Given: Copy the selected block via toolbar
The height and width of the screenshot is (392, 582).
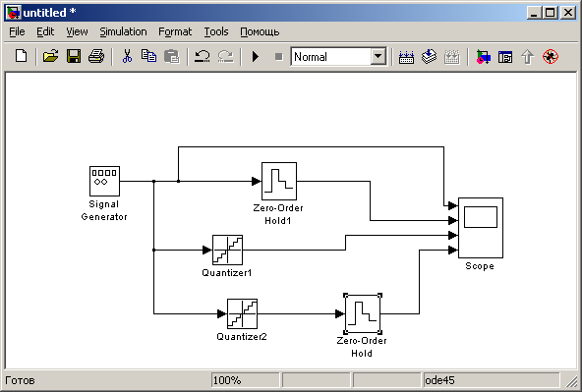Looking at the screenshot, I should coord(148,56).
